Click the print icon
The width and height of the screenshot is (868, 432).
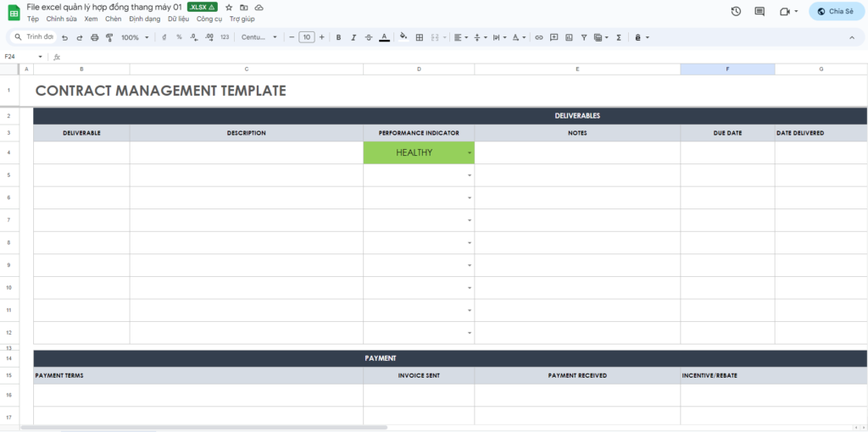(94, 37)
